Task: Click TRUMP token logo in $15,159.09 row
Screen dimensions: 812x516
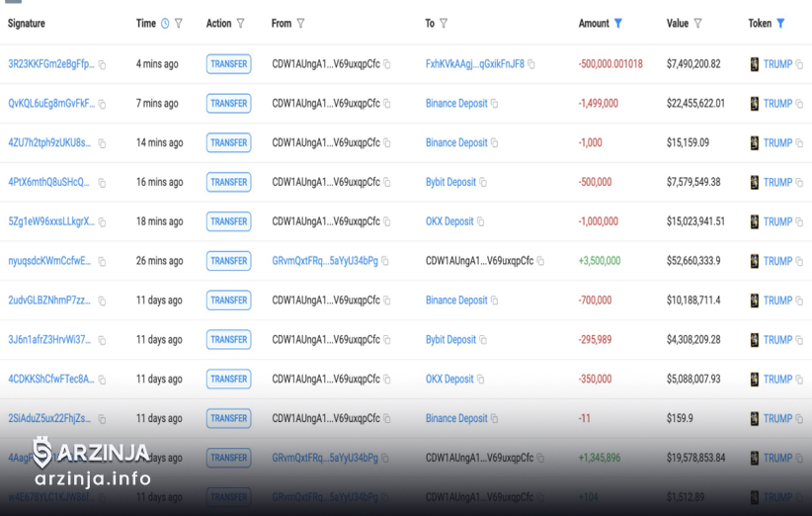Action: pos(755,143)
